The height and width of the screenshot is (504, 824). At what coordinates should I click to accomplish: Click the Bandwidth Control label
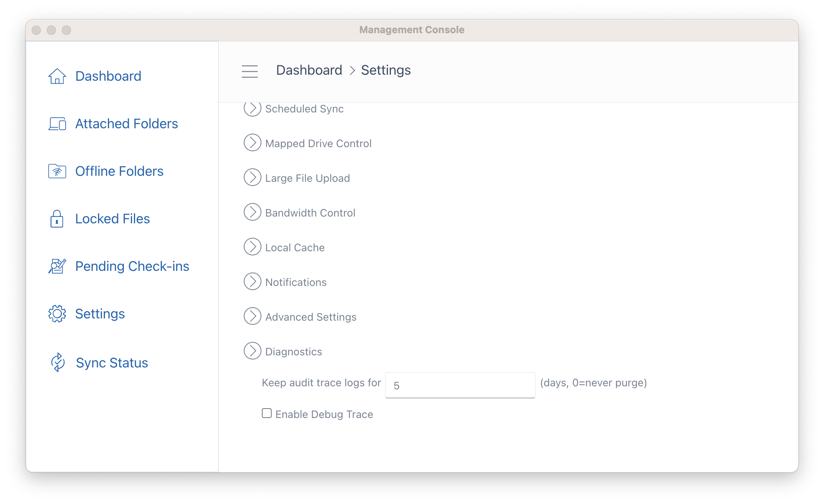[310, 213]
